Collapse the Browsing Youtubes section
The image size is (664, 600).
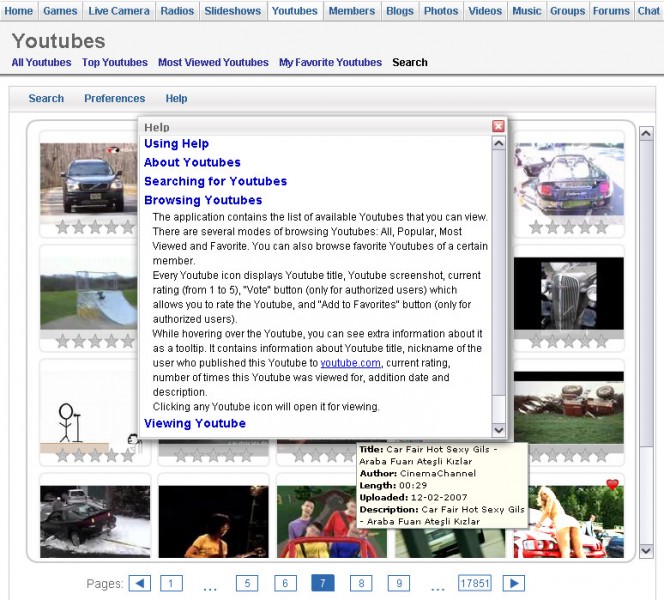pyautogui.click(x=203, y=200)
